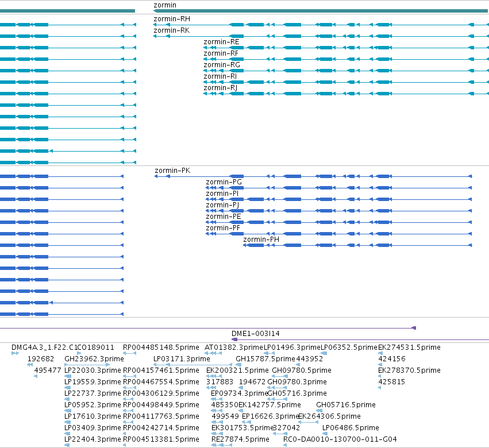
Task: Select the EK274531.5prime EST label
Action: (409, 347)
